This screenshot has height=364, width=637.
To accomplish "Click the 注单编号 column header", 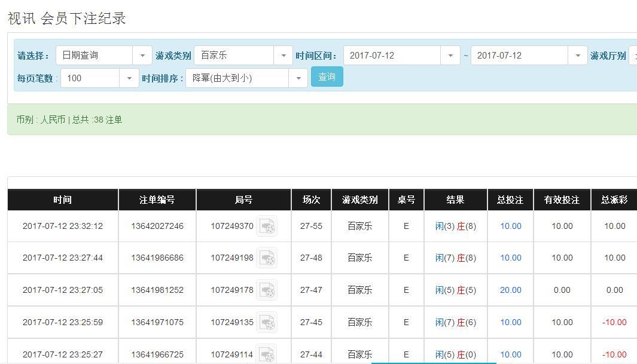I will pyautogui.click(x=157, y=200).
